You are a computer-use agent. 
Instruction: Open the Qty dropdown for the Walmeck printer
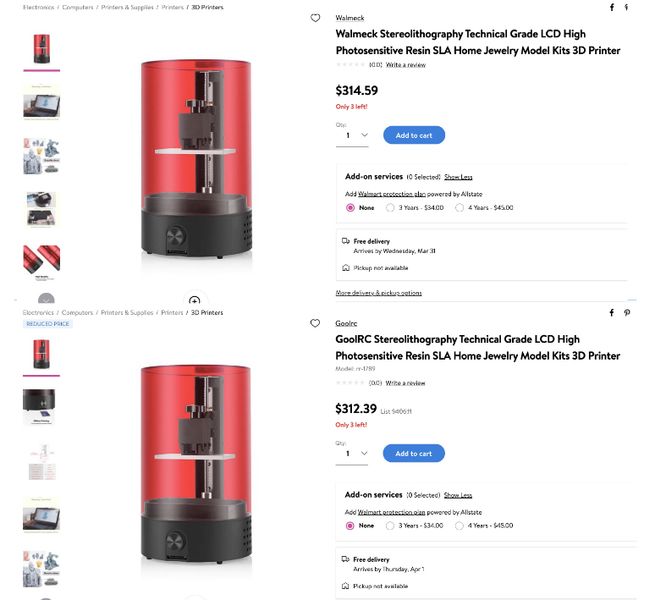(355, 135)
